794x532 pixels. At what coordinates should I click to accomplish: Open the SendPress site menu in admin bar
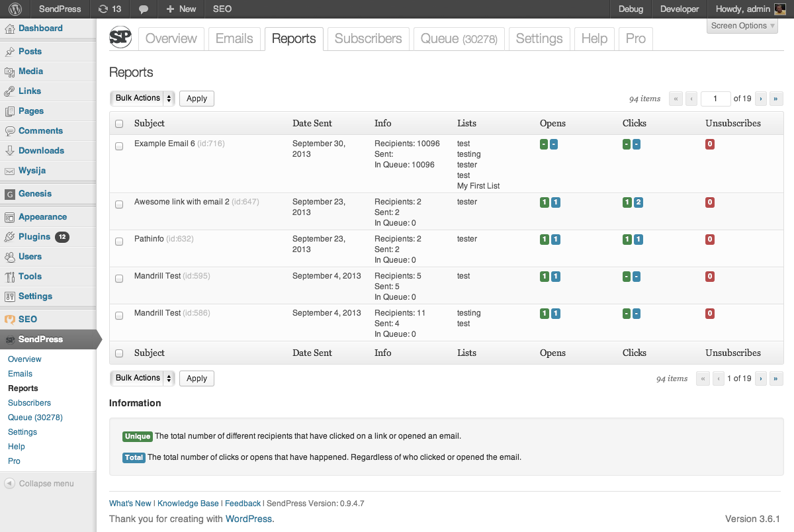(60, 9)
